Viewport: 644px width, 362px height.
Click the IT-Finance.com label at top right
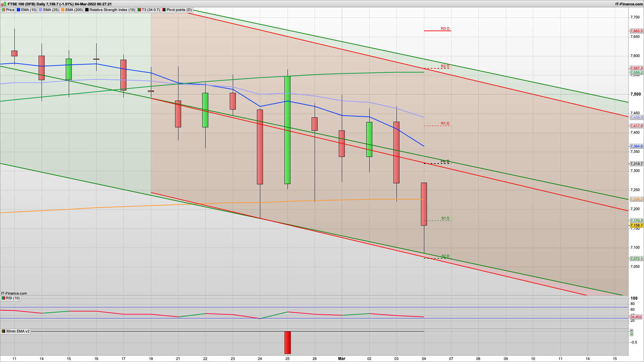(x=629, y=4)
